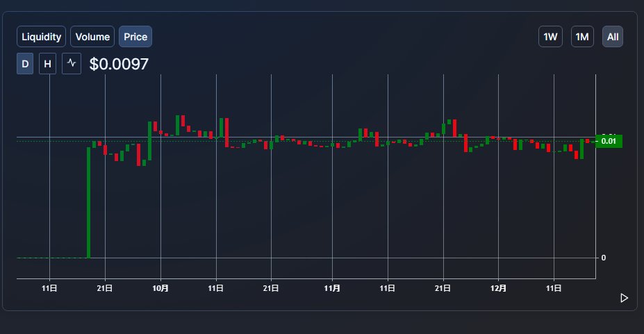Click the 0 price axis label

(x=603, y=258)
